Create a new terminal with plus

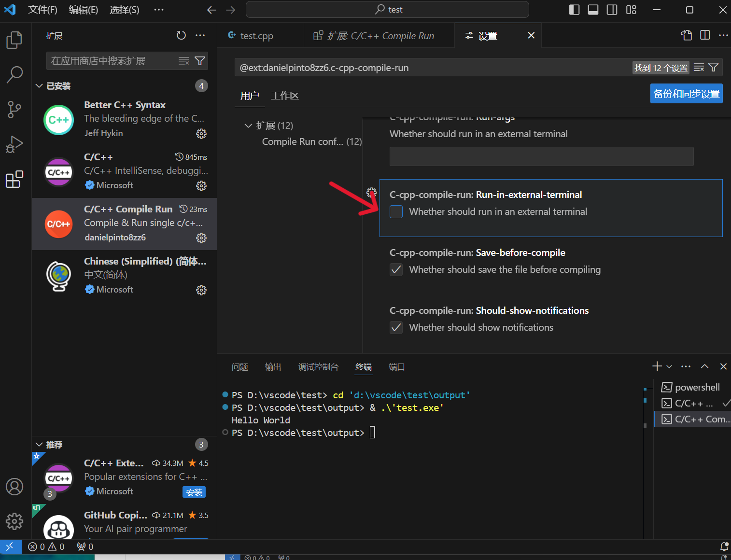click(657, 366)
